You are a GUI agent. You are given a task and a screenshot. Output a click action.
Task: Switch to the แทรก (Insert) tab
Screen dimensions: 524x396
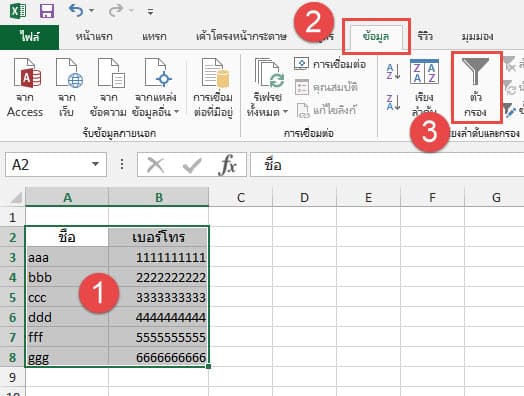[154, 36]
